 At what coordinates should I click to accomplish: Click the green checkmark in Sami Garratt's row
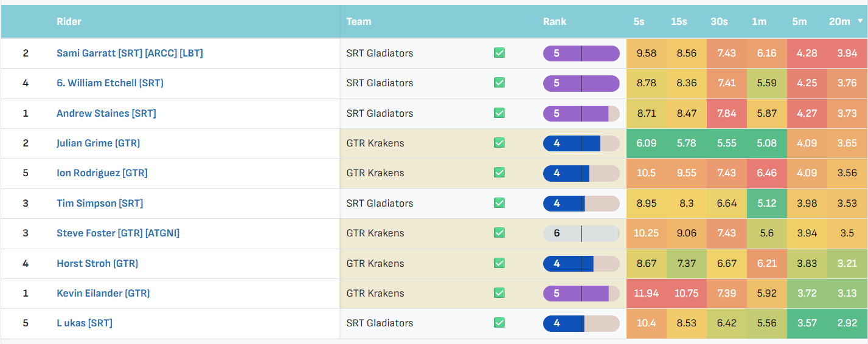499,53
